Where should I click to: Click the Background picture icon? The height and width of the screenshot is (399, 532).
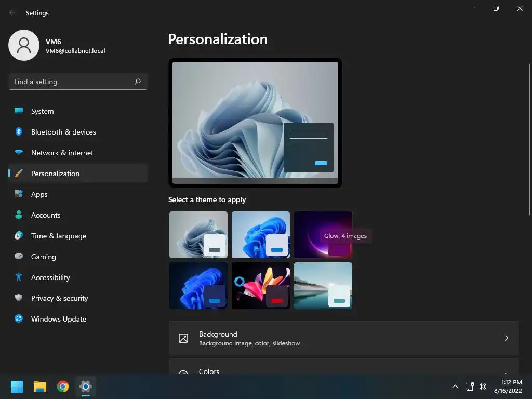[183, 338]
